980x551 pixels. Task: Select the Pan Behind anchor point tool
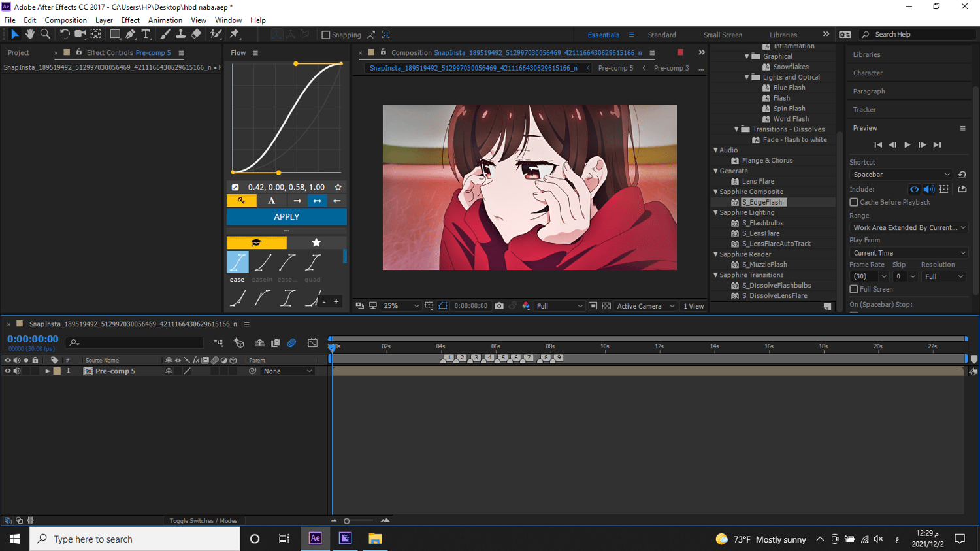tap(96, 34)
